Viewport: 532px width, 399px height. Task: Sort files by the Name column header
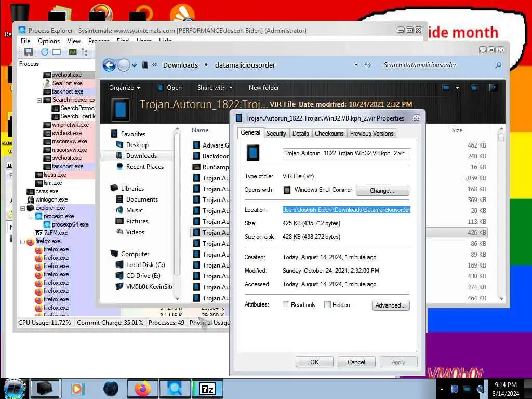[x=200, y=130]
